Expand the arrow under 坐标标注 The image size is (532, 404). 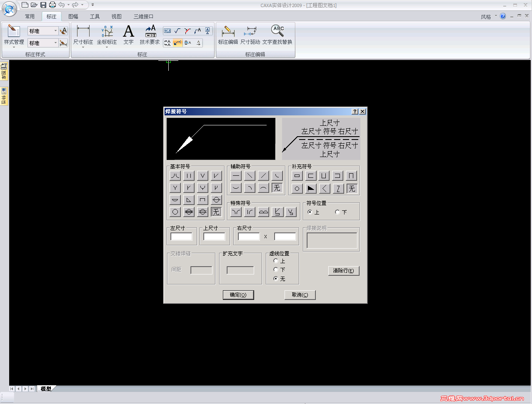107,47
